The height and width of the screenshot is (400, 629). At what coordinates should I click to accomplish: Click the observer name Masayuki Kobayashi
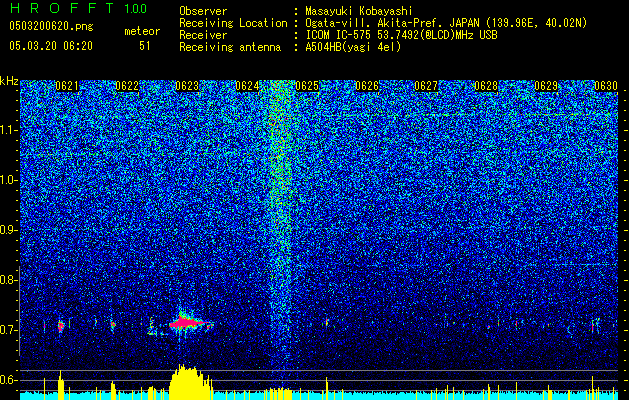(359, 11)
